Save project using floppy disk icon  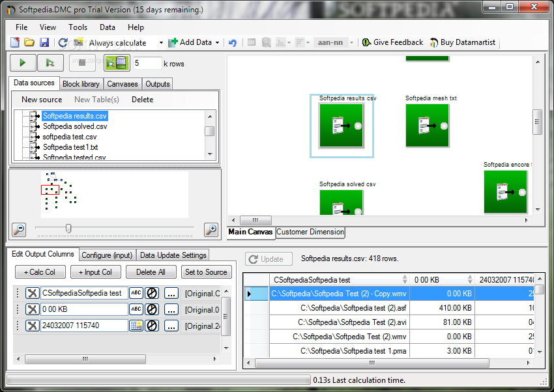44,42
